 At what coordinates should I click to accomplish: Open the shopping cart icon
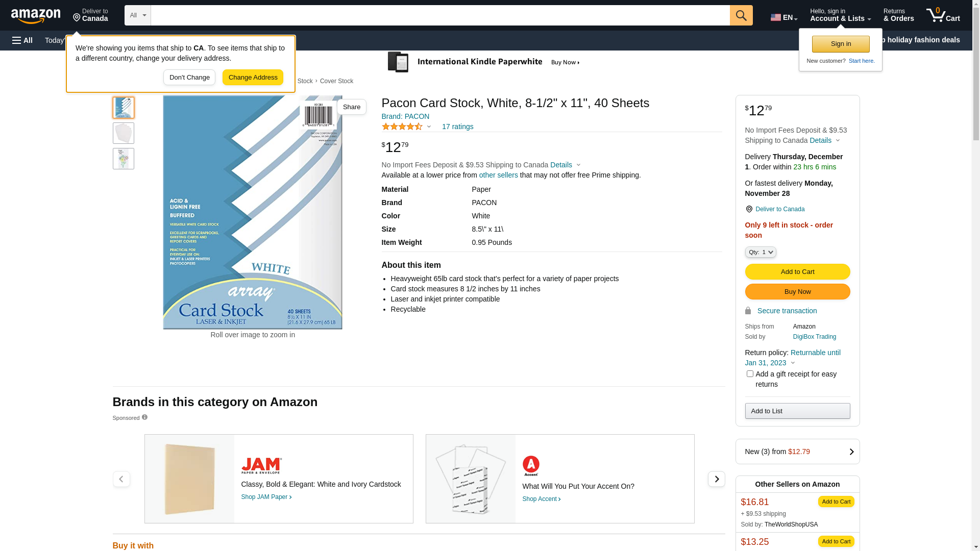click(943, 15)
